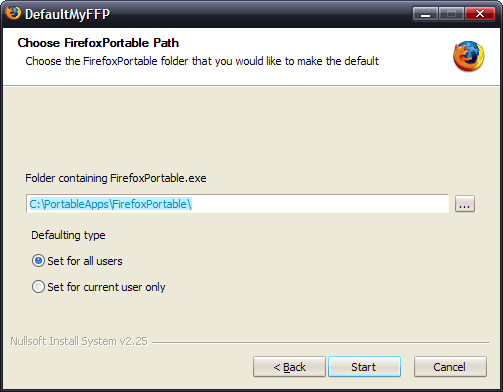Minimize the DefaultMyFFP window

point(425,14)
